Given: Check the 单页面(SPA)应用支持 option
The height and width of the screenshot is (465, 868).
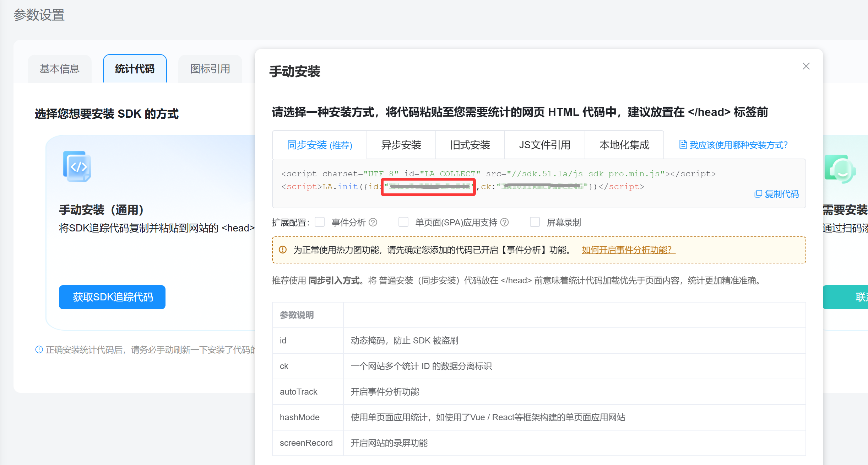Looking at the screenshot, I should pos(403,222).
